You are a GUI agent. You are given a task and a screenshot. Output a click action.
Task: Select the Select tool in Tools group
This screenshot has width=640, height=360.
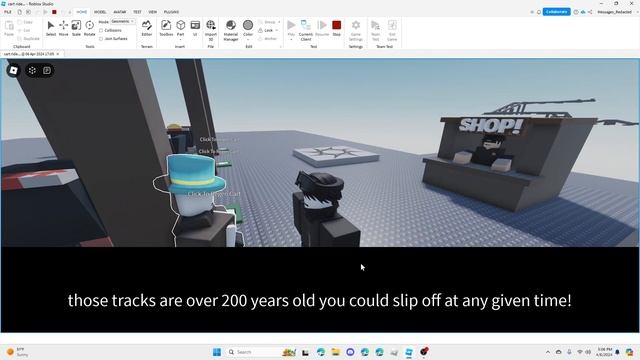pyautogui.click(x=51, y=28)
